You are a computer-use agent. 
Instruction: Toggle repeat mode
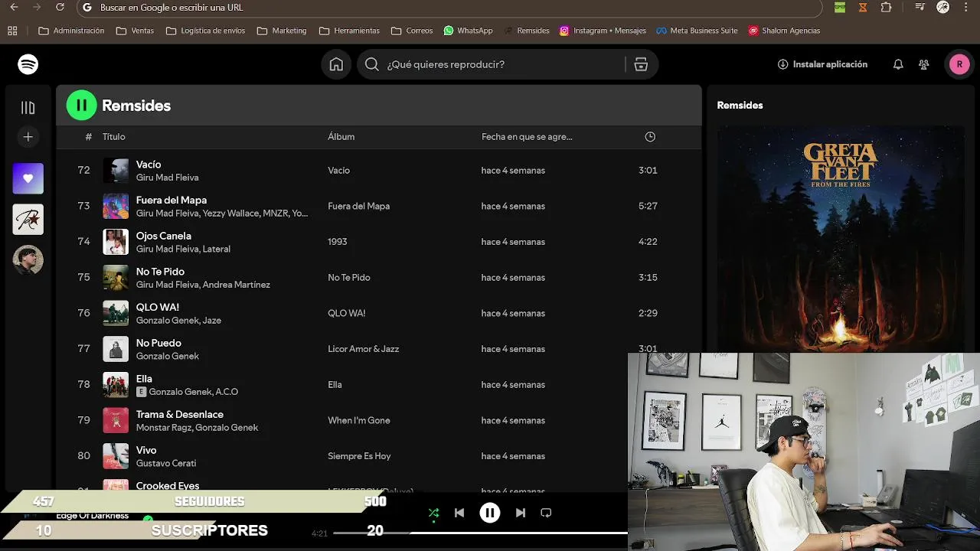pos(546,513)
